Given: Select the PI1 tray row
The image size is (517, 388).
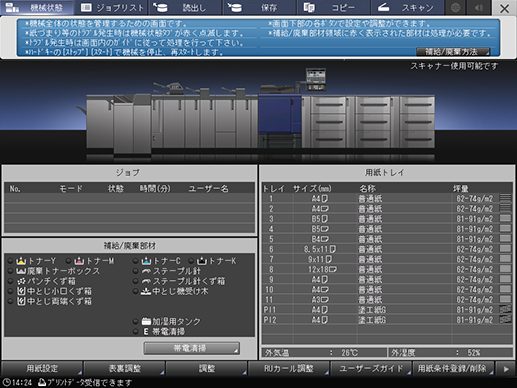Looking at the screenshot, I should click(x=387, y=309).
